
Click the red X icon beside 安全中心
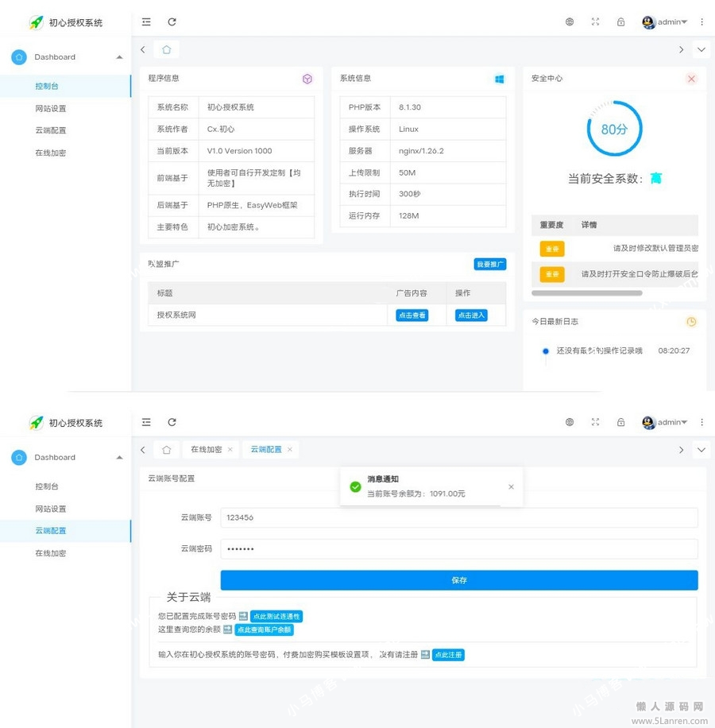tap(691, 79)
